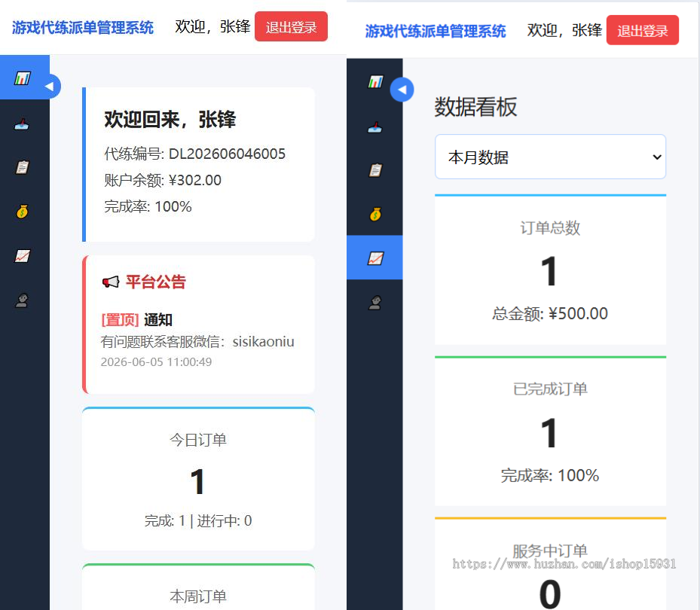The image size is (700, 610).
Task: Click the 已完成订单 stats card
Action: click(551, 432)
